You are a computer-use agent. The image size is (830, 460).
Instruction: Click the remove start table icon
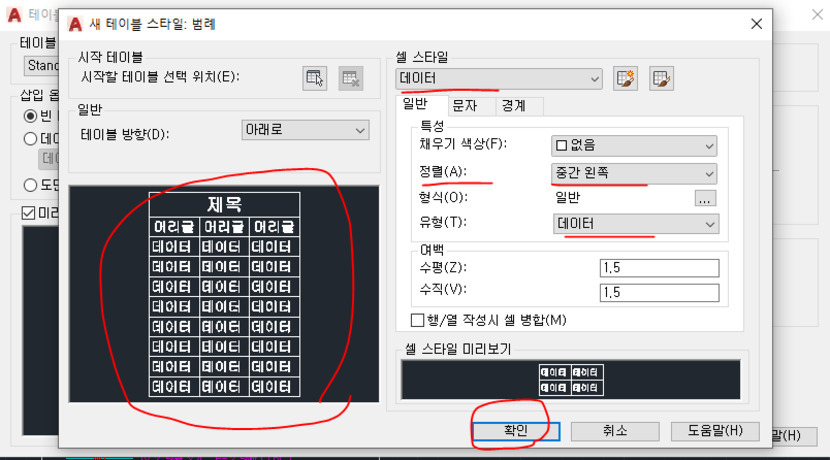coord(349,77)
